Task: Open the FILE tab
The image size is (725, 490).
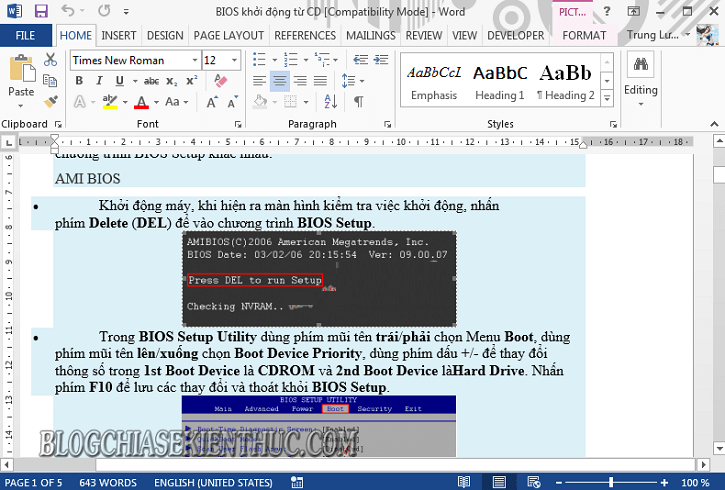Action: pyautogui.click(x=25, y=36)
